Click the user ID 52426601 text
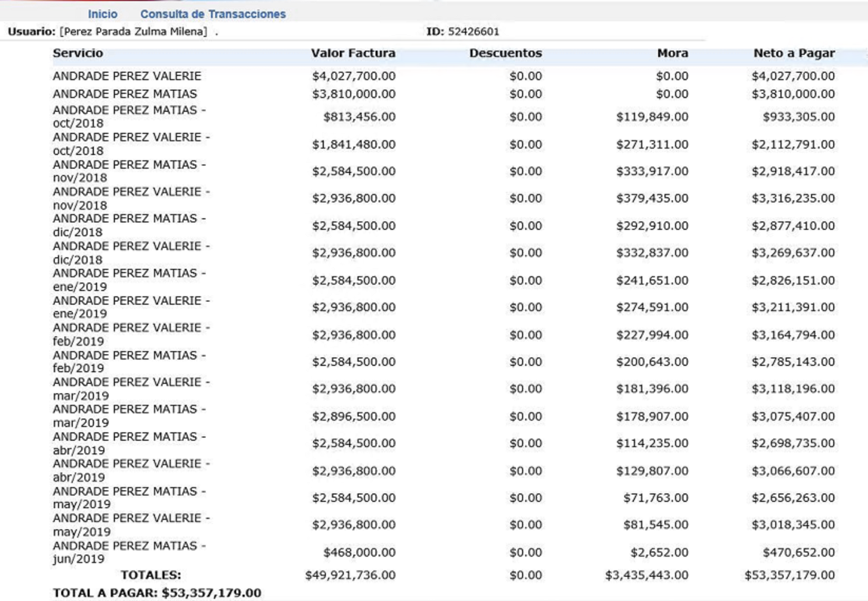This screenshot has width=868, height=601. 473,32
